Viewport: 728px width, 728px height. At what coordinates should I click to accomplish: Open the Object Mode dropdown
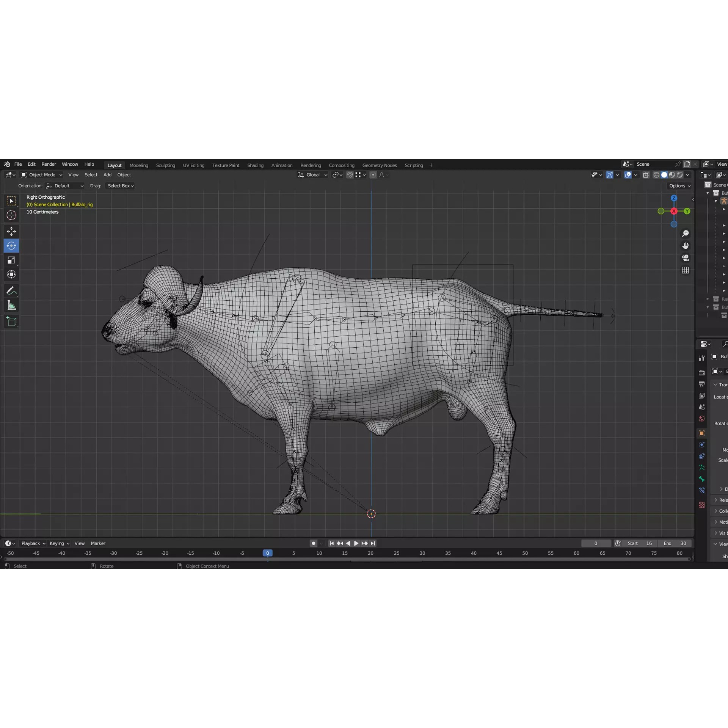point(41,175)
